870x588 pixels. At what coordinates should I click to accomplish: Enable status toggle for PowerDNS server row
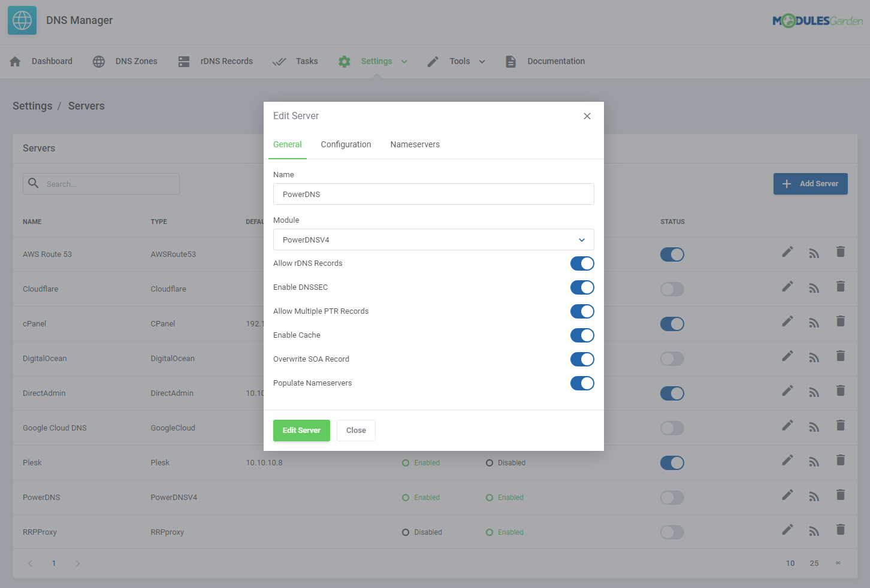[x=672, y=498]
